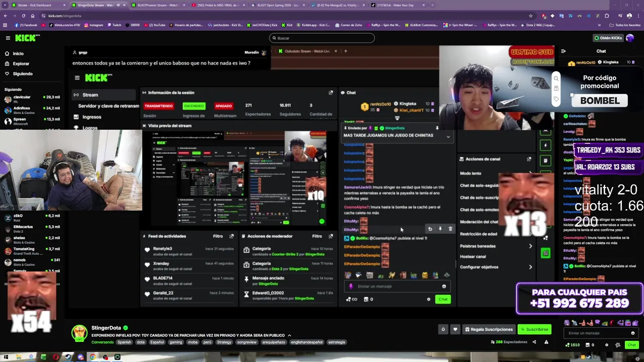The width and height of the screenshot is (644, 362).
Task: Bookmark this page with the star icon
Action: (530, 16)
